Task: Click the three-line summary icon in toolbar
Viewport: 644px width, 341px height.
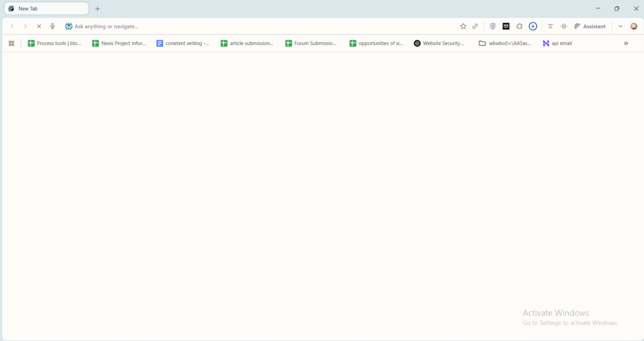Action: click(550, 26)
